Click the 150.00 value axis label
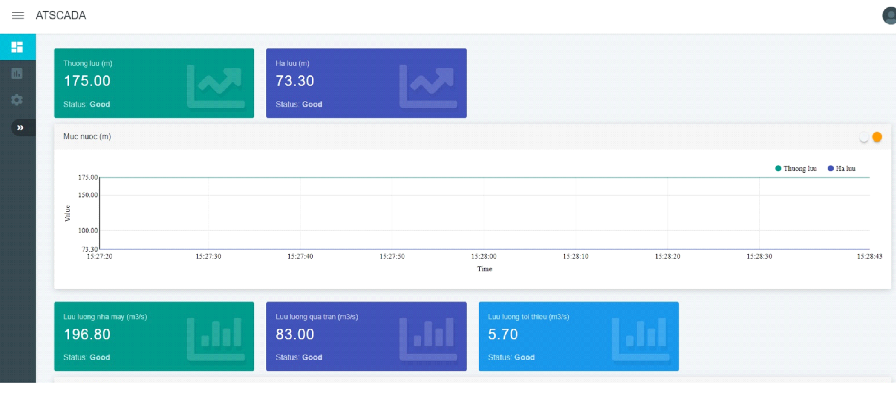 point(88,195)
